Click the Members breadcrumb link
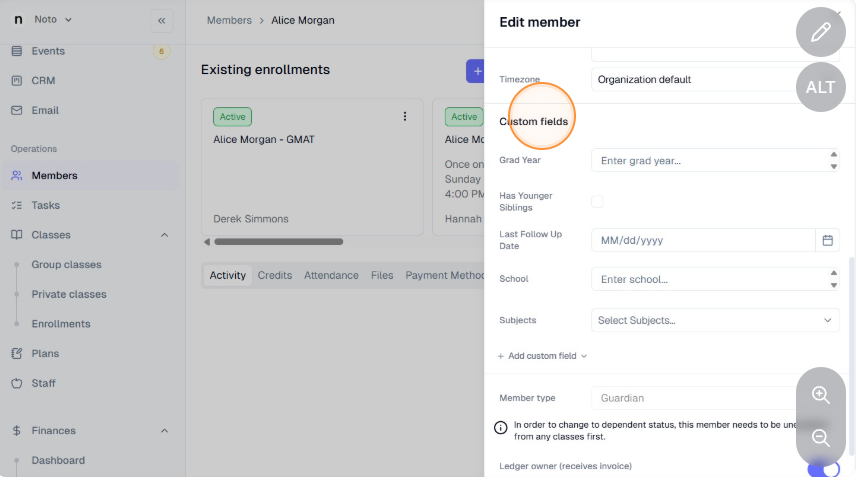 pos(229,20)
